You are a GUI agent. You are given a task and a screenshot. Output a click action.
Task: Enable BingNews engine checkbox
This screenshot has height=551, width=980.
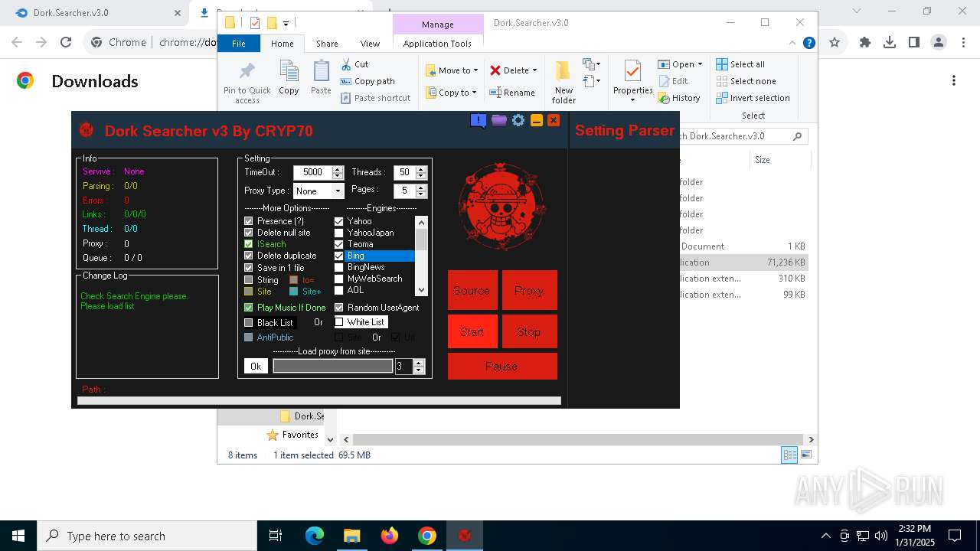pyautogui.click(x=339, y=267)
